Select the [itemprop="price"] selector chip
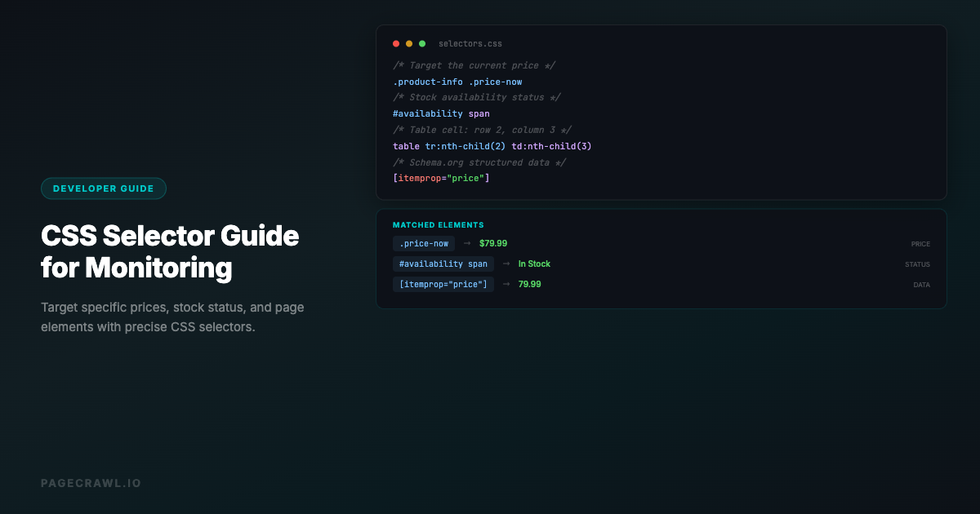This screenshot has height=514, width=980. point(443,284)
